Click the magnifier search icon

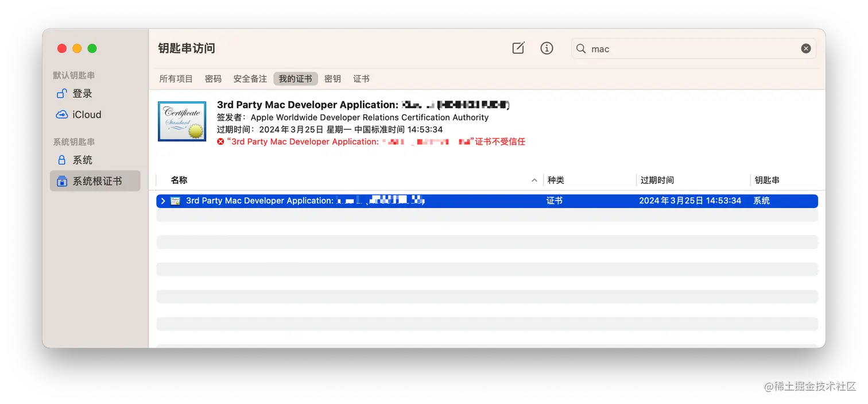click(x=581, y=49)
